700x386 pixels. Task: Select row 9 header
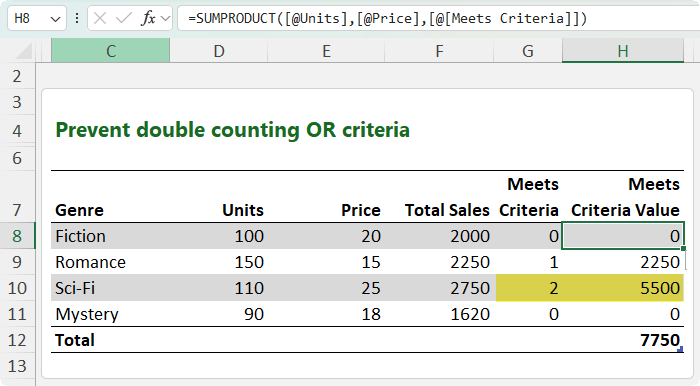(x=17, y=262)
